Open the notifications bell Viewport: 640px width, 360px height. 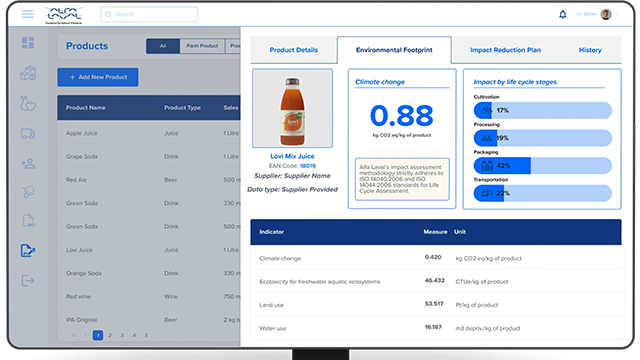[562, 15]
